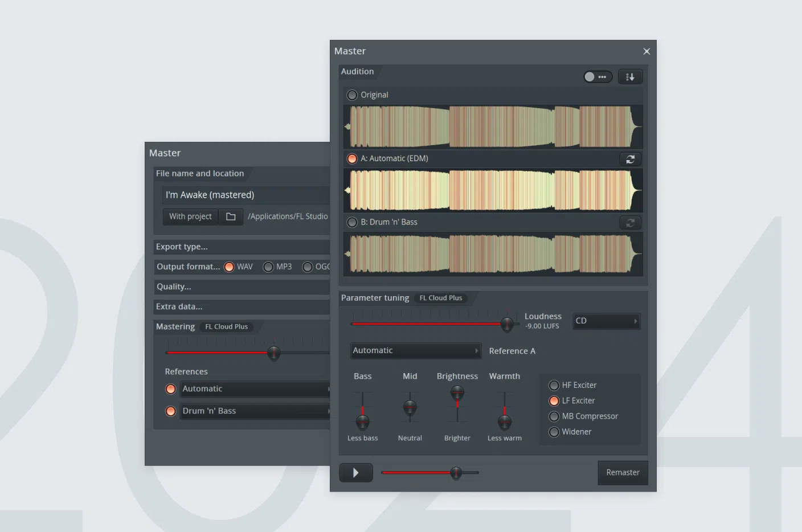Toggle the audition comparison switch
Viewport: 802px width, 532px height.
click(x=598, y=77)
